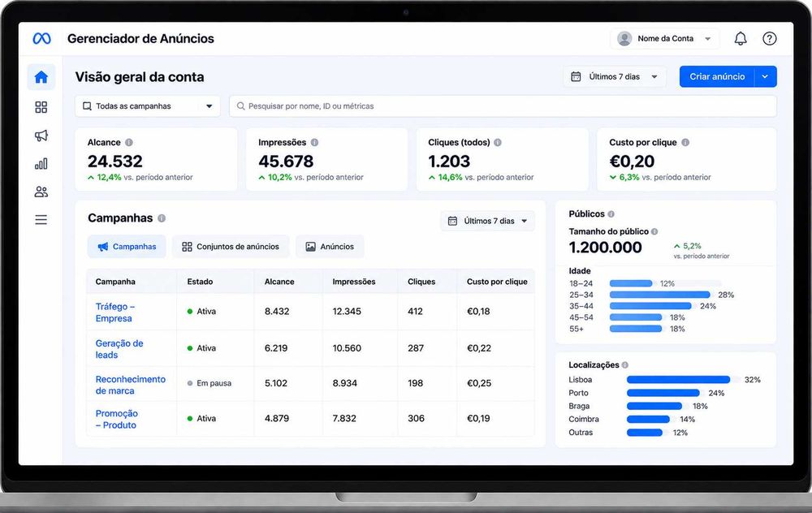Screen dimensions: 812x513
Task: Click the Estado column header
Action: (200, 282)
